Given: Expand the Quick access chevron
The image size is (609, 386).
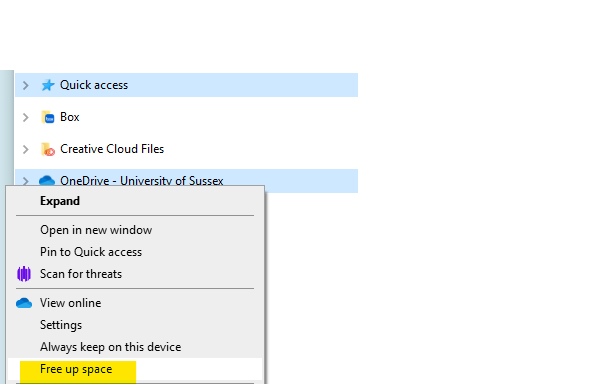Looking at the screenshot, I should pyautogui.click(x=26, y=85).
